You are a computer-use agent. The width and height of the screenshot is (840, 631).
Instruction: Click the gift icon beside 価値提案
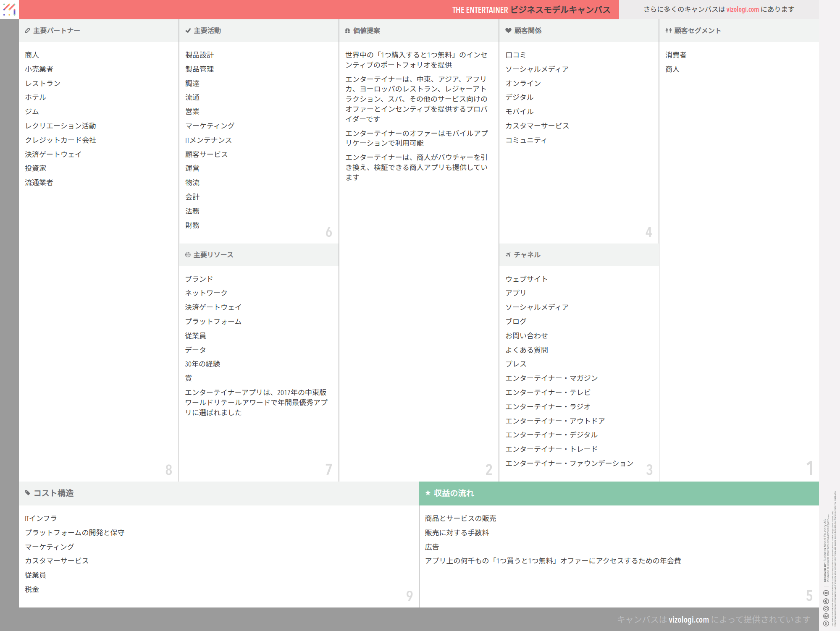(347, 31)
